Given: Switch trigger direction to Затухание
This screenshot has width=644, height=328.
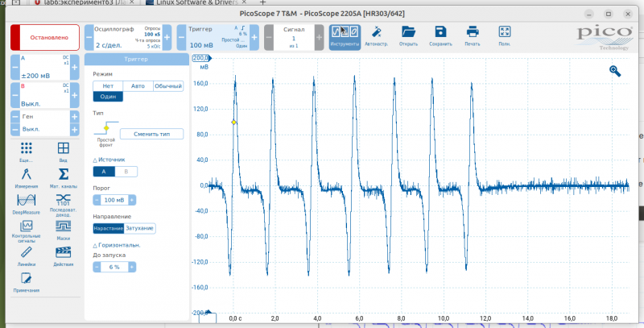Looking at the screenshot, I should click(140, 228).
